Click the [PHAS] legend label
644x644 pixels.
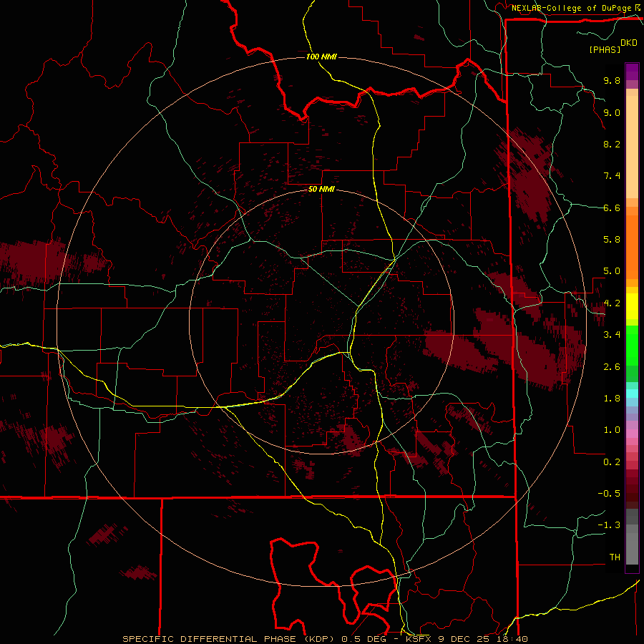[x=605, y=49]
